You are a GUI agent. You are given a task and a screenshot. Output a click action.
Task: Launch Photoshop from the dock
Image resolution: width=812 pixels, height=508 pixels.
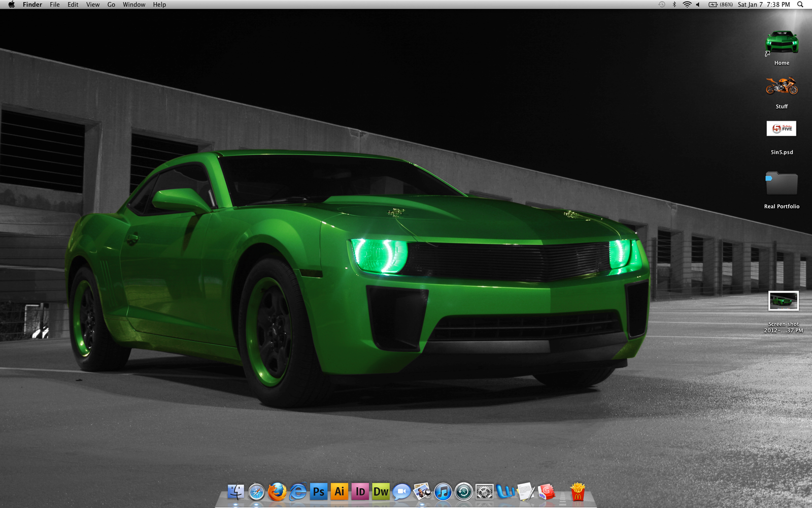pyautogui.click(x=319, y=492)
